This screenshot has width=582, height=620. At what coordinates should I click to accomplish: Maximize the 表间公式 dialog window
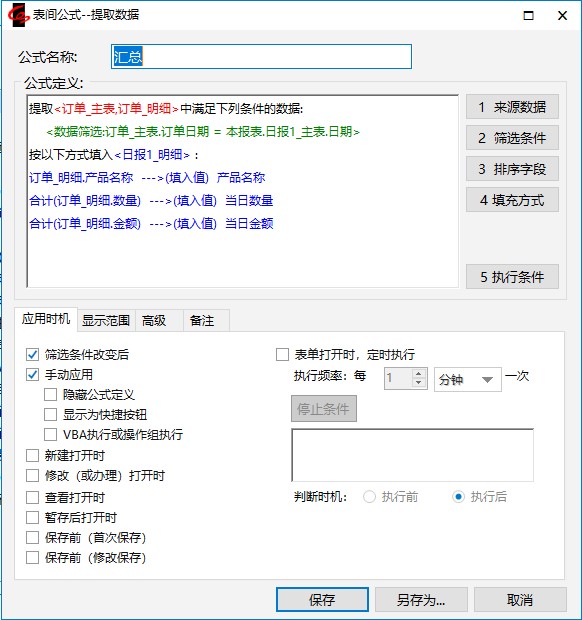[x=528, y=16]
